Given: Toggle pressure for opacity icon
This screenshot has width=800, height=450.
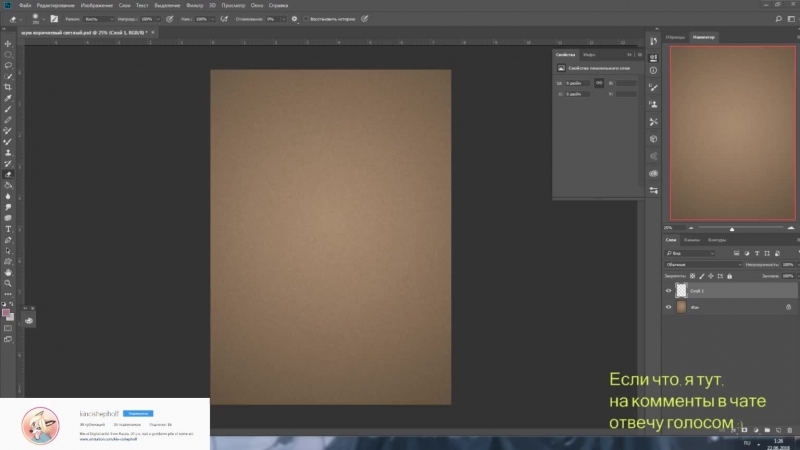Looking at the screenshot, I should click(170, 19).
